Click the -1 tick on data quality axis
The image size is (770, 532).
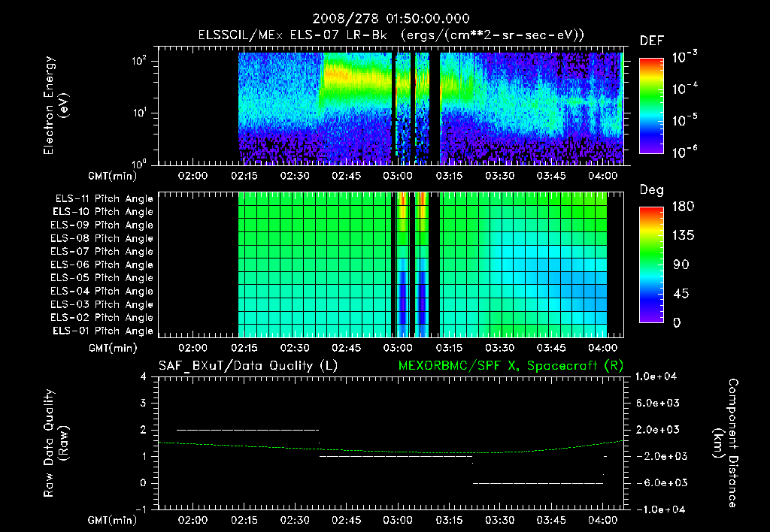[141, 509]
